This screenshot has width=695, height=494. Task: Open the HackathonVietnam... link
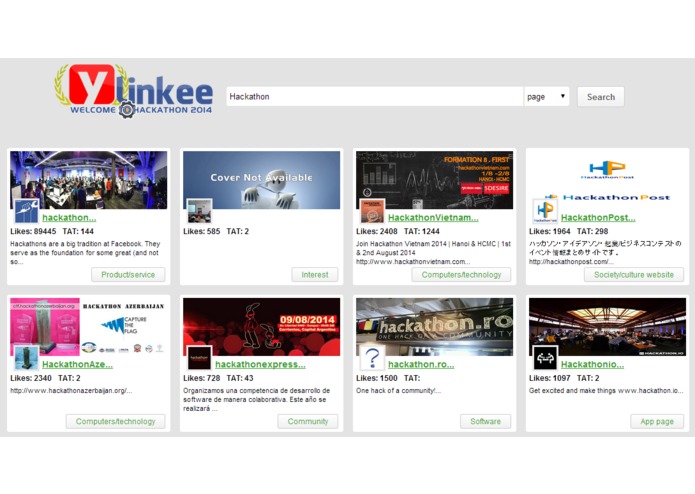point(433,218)
